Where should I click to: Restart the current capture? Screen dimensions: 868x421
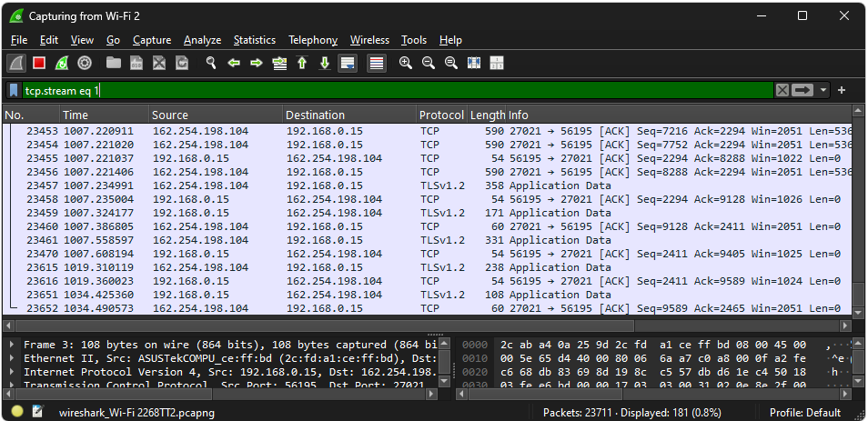[x=62, y=63]
